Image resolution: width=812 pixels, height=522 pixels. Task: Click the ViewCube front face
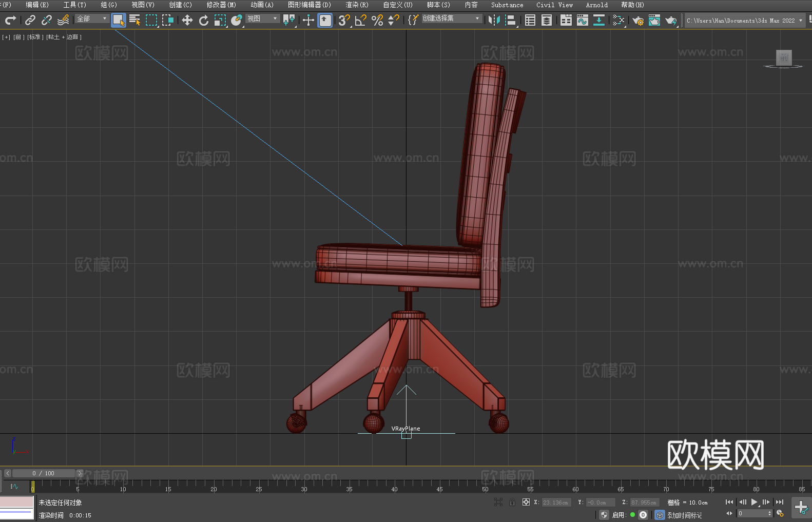pos(784,57)
